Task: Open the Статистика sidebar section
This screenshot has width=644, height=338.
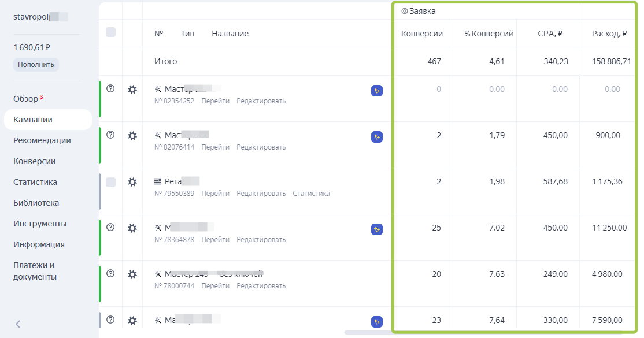Action: pos(35,182)
